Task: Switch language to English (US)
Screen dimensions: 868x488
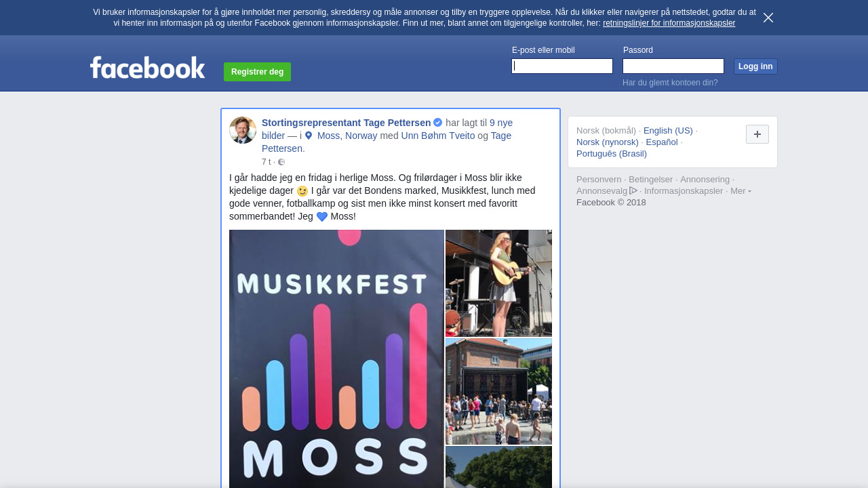Action: coord(668,130)
